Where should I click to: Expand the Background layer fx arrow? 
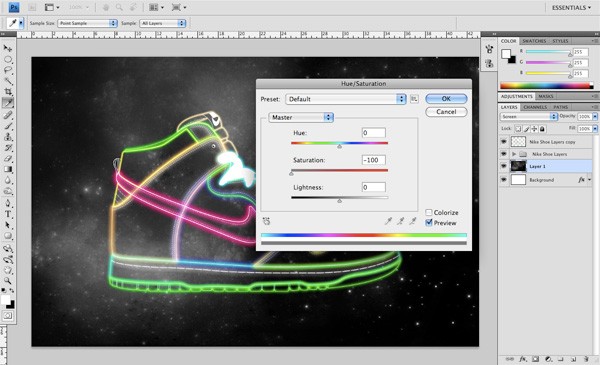(x=590, y=179)
